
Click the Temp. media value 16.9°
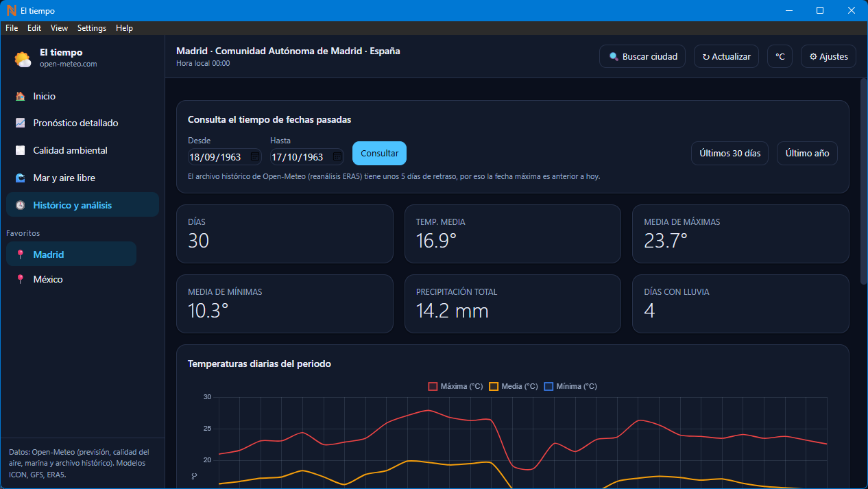pyautogui.click(x=436, y=241)
